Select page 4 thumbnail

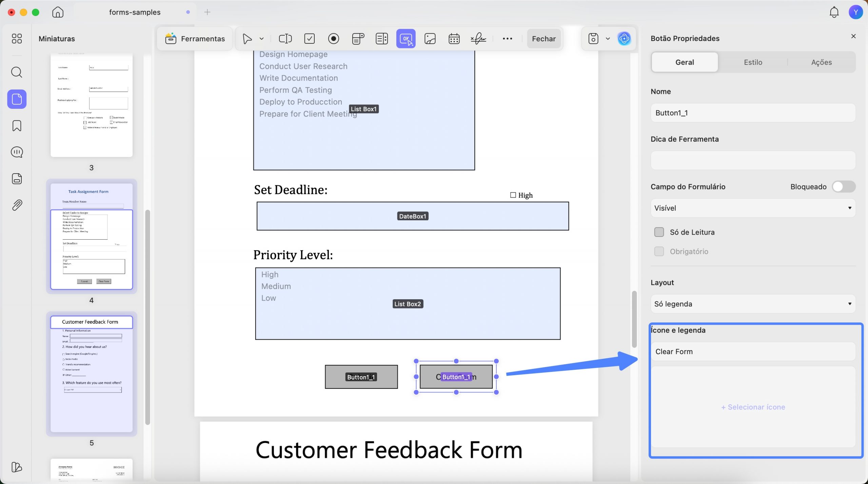(x=92, y=236)
